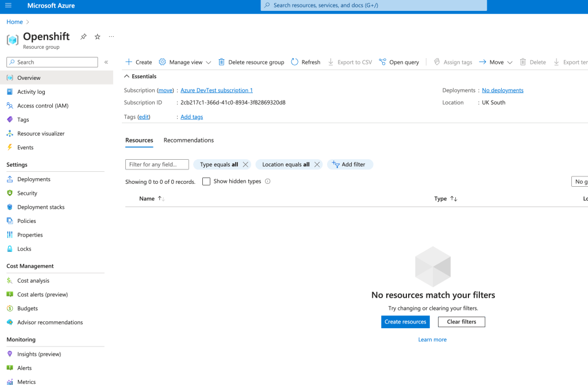Pin the Openshift resource group to dashboard
Screen dimensions: 588x385
[83, 37]
